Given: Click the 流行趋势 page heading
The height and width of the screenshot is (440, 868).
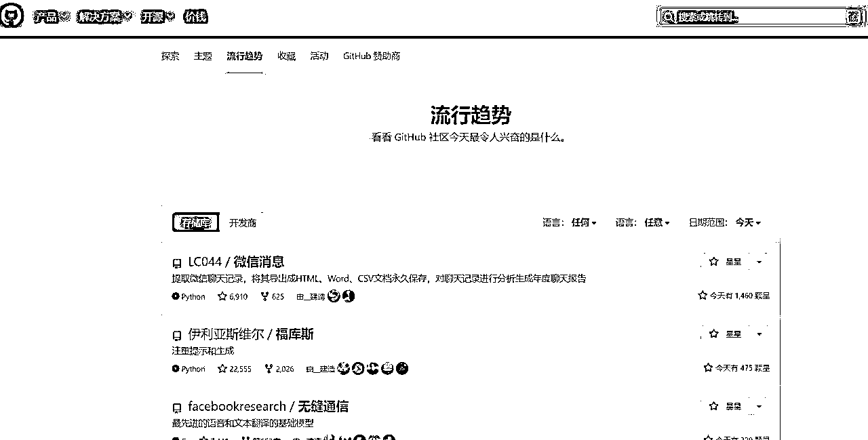Looking at the screenshot, I should coord(471,115).
